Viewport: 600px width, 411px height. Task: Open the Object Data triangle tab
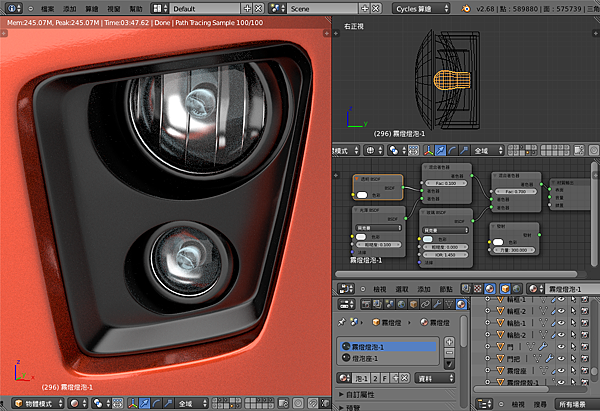tap(449, 304)
